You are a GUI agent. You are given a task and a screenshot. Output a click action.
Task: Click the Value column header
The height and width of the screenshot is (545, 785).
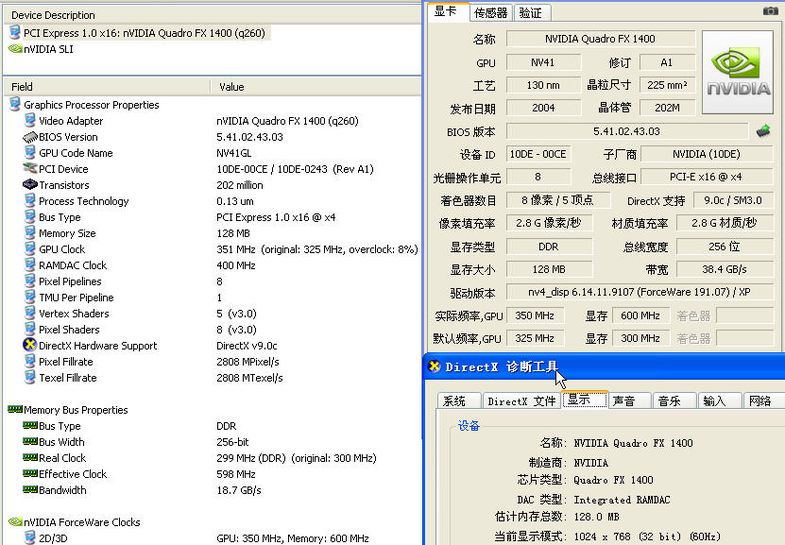pos(315,87)
